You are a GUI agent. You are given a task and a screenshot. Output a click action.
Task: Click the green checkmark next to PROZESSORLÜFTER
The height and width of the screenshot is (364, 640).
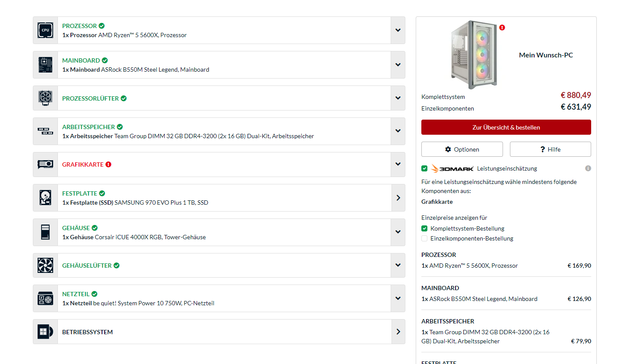(124, 98)
